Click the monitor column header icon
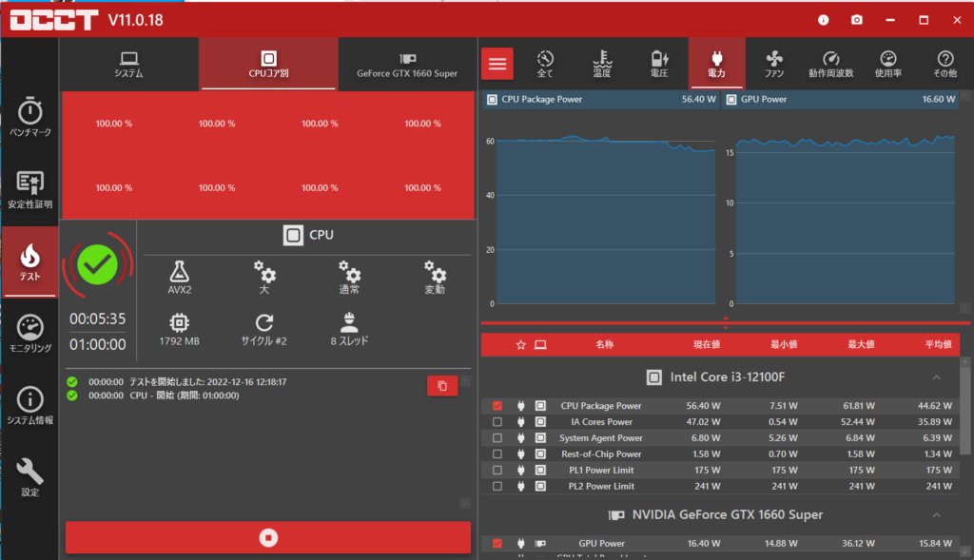This screenshot has height=560, width=974. point(540,344)
